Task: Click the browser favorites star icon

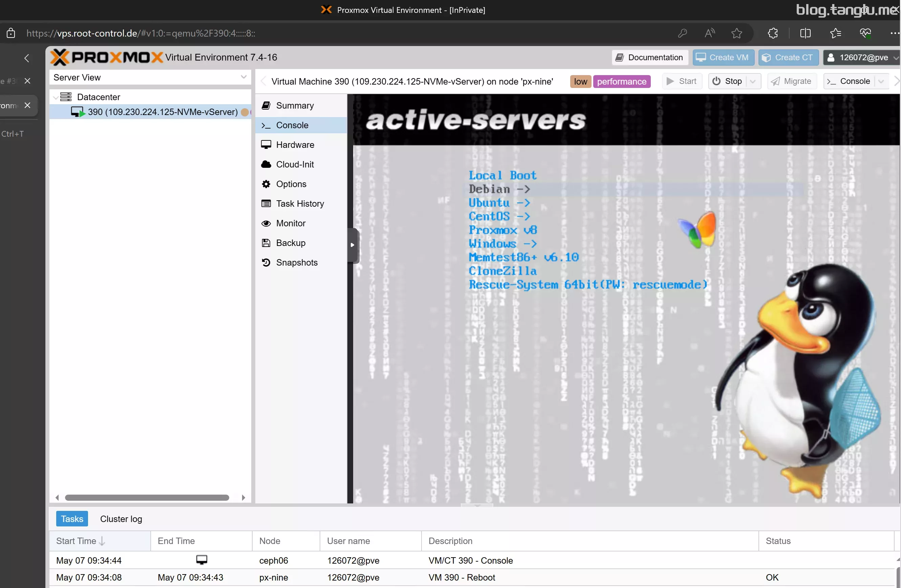Action: click(736, 33)
